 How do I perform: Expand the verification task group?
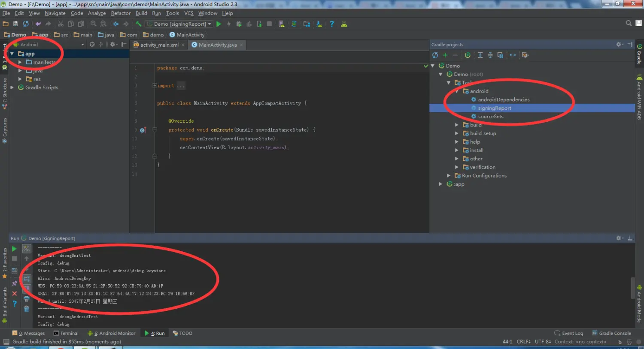(x=457, y=167)
